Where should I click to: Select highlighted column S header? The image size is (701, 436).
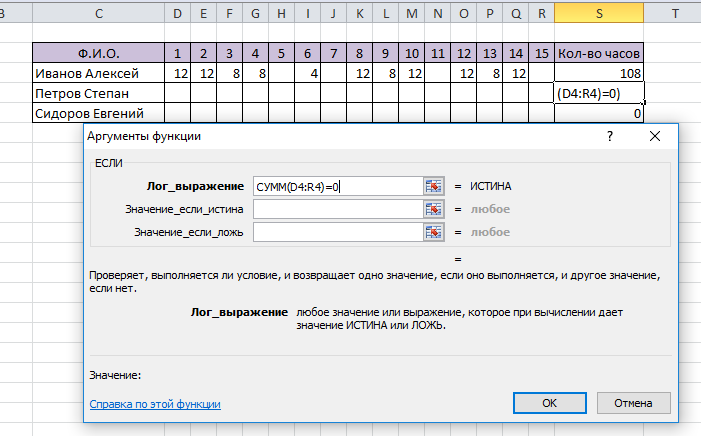[x=599, y=13]
